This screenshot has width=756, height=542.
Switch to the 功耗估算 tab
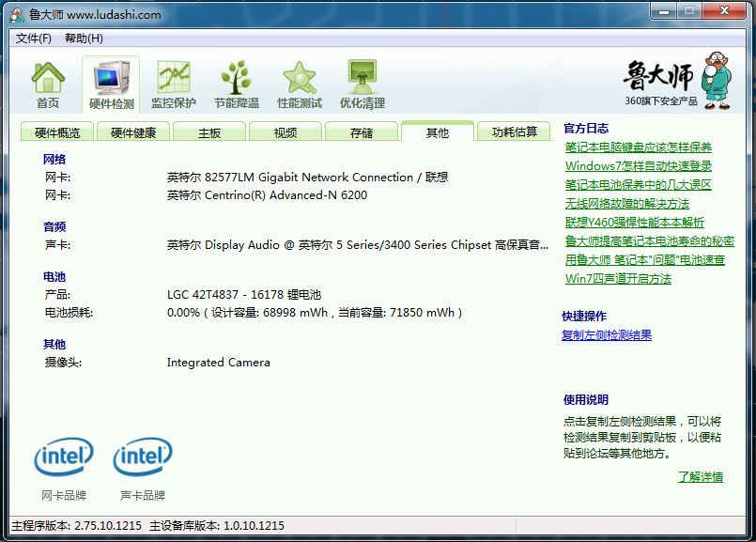514,132
